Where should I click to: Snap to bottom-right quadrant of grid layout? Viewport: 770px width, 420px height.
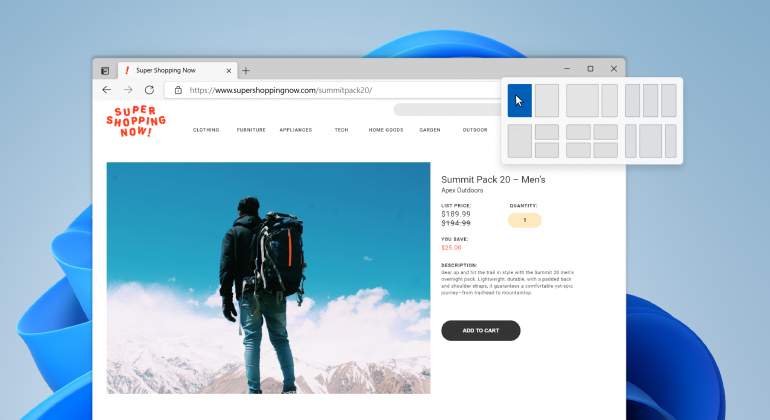pos(605,150)
